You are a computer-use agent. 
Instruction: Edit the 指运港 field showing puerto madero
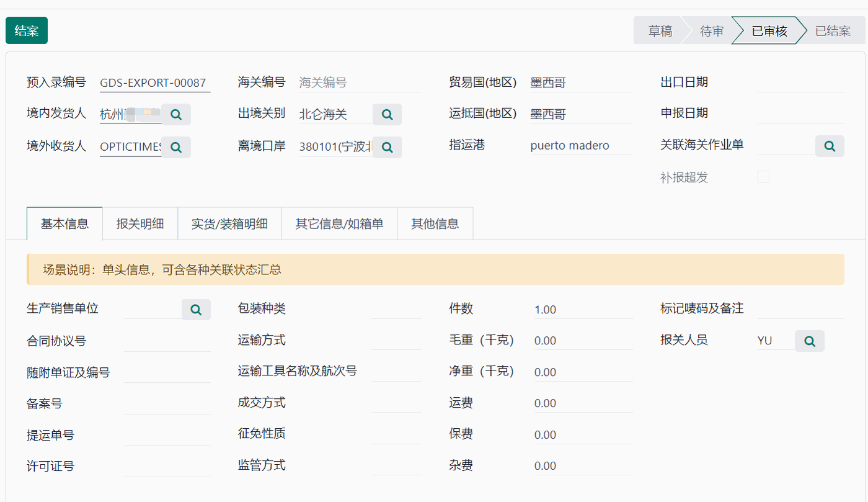click(580, 145)
